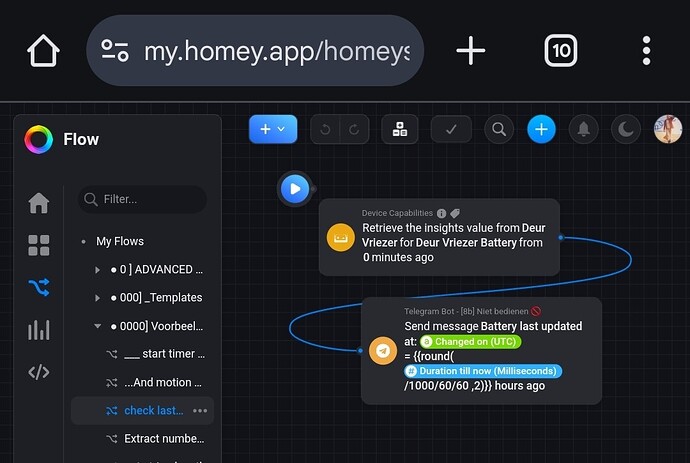
Task: Click the 'Changed on (UTC)' green tag
Action: pyautogui.click(x=470, y=342)
